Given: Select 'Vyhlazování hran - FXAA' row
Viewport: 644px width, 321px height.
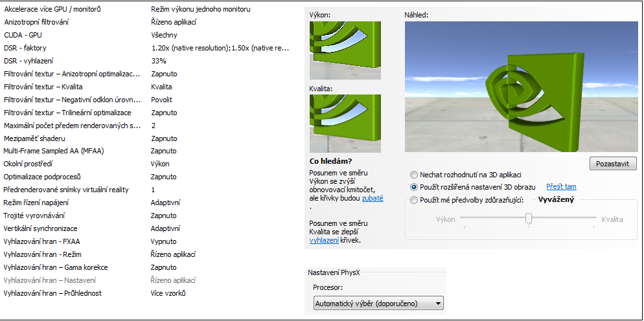Looking at the screenshot, I should [x=148, y=241].
